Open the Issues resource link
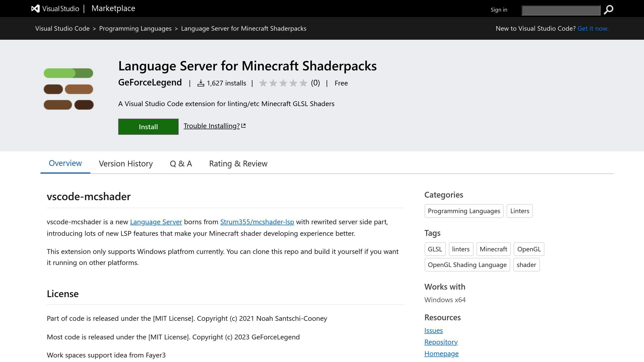644x362 pixels. [433, 330]
